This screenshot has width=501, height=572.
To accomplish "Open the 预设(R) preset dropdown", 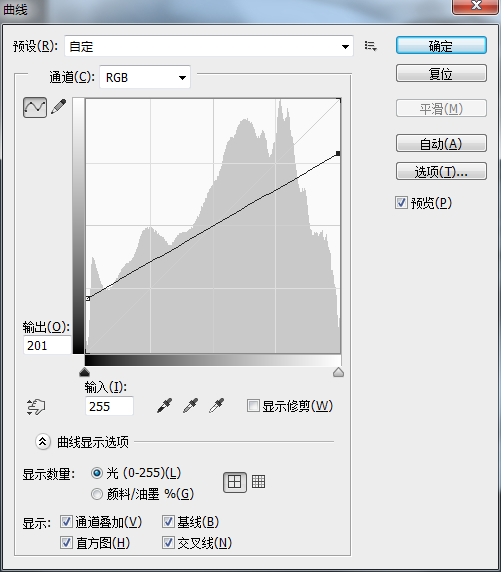I will click(x=209, y=46).
